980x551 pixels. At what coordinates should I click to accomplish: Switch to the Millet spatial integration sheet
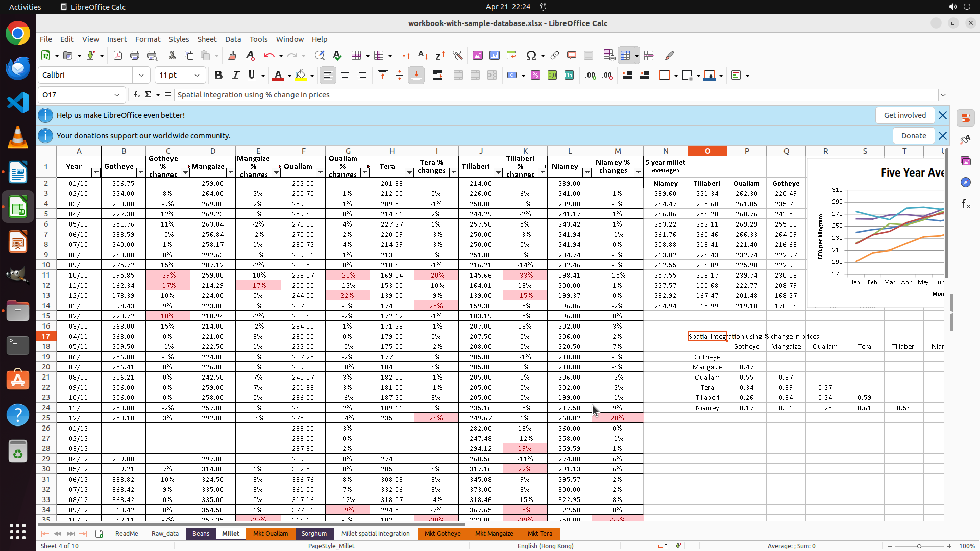(x=375, y=533)
